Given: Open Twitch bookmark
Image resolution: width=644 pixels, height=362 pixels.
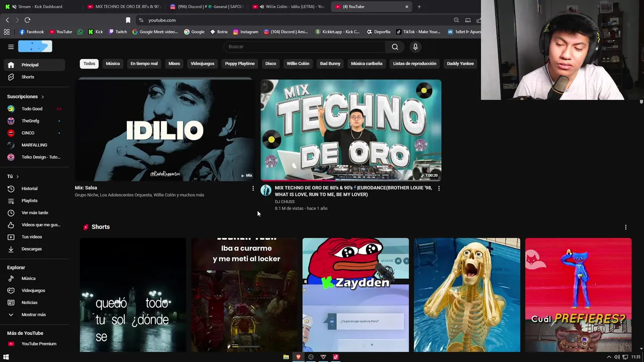Looking at the screenshot, I should (x=118, y=32).
